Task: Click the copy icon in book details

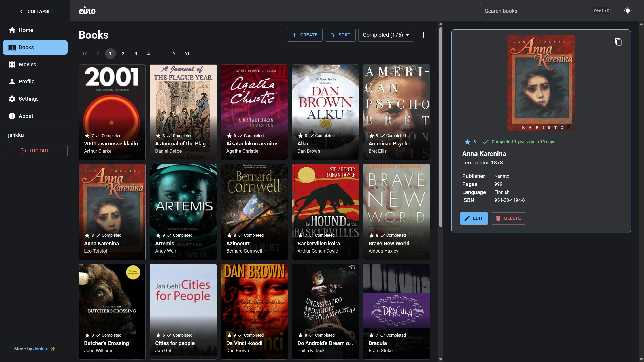Action: (x=618, y=42)
